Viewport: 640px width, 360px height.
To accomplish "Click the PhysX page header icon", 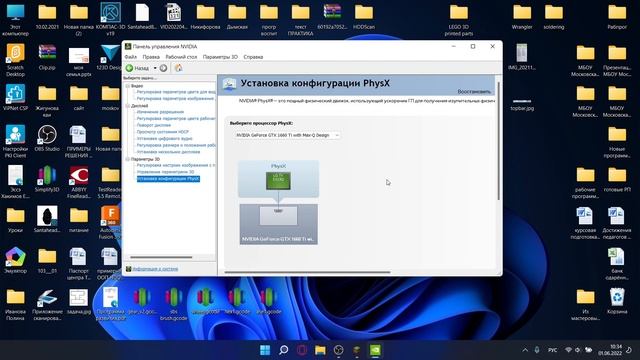I will tap(229, 84).
